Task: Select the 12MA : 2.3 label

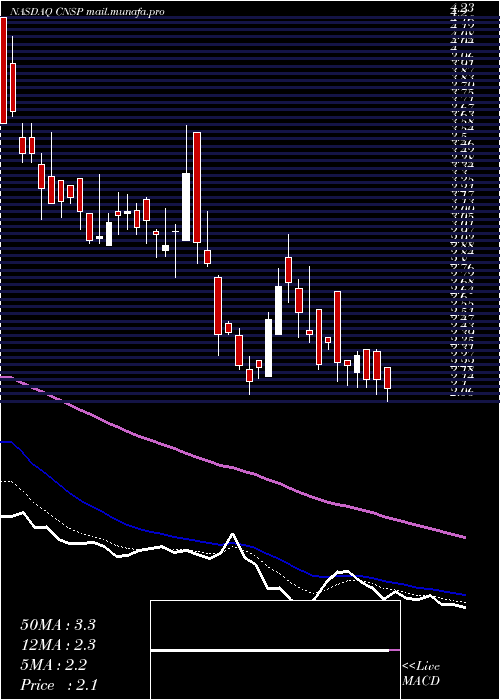Action: 58,645
